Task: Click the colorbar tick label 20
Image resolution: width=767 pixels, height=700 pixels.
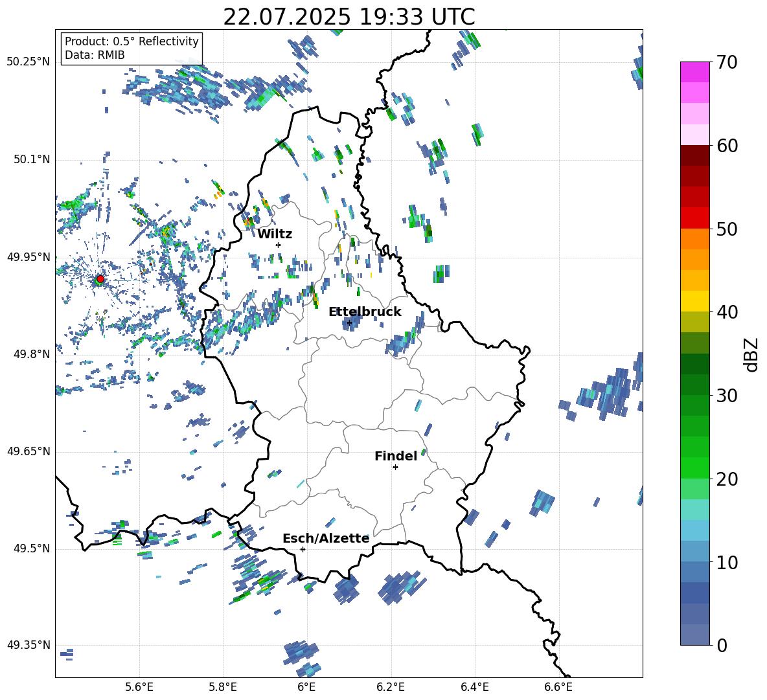Action: coord(727,479)
